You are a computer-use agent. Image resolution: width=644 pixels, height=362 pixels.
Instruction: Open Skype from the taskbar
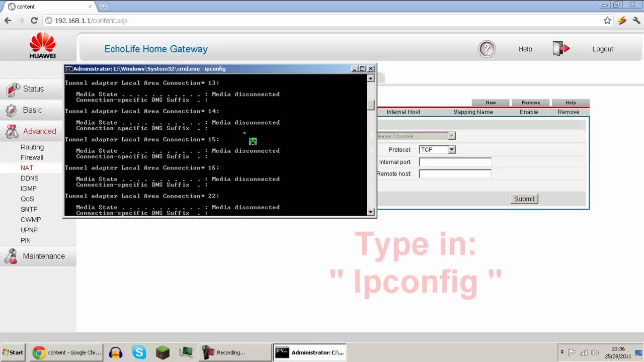139,352
